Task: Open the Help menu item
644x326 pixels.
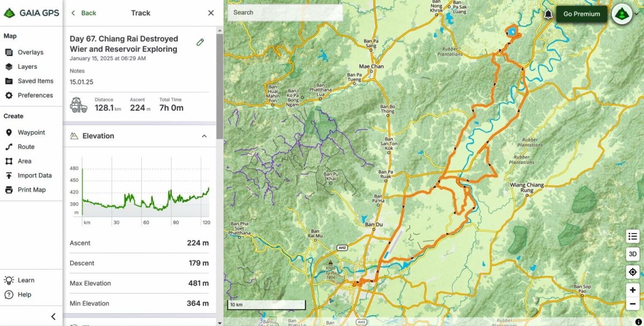Action: (21, 294)
